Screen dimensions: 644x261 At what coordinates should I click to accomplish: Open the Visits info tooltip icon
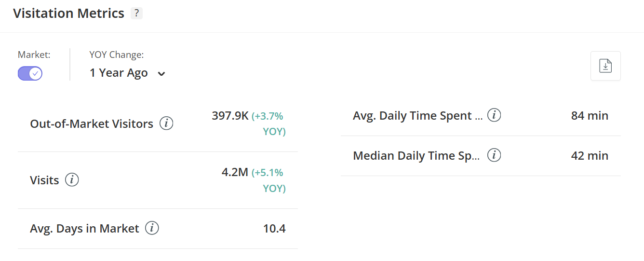click(72, 180)
